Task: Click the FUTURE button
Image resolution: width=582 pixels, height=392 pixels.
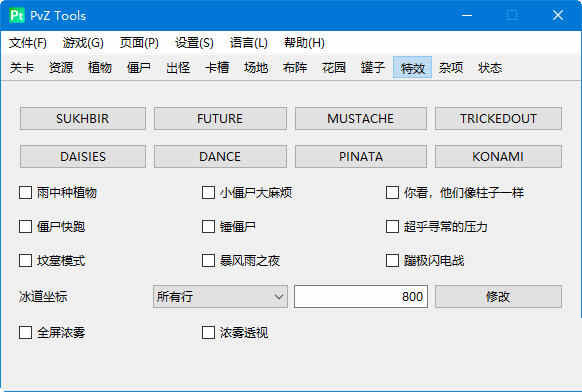Action: [220, 118]
